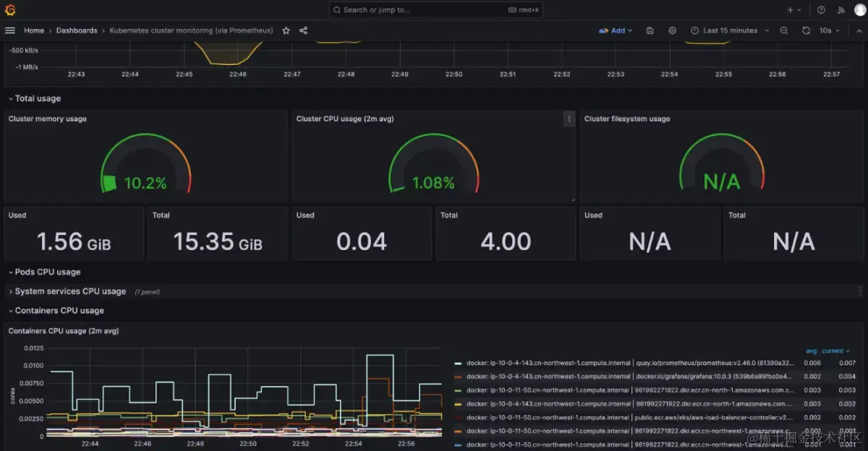The width and height of the screenshot is (868, 451).
Task: Open the help question-mark icon
Action: [821, 10]
